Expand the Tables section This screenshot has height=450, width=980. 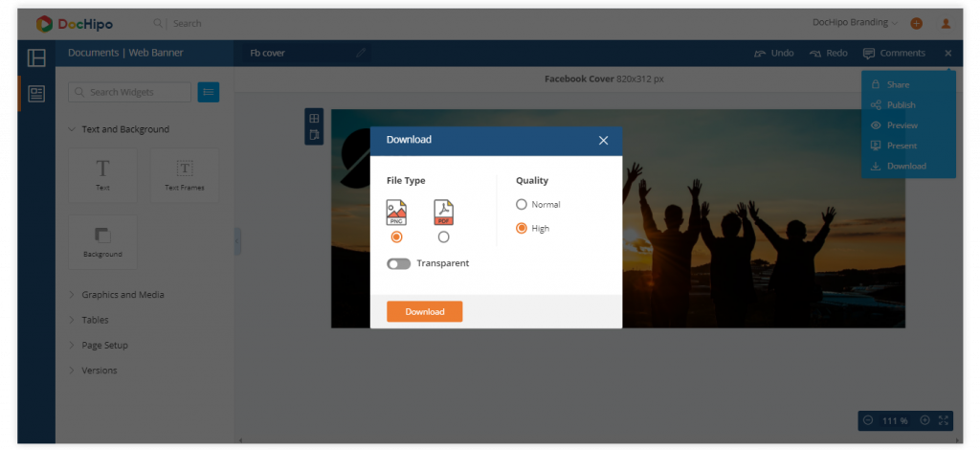pos(88,320)
